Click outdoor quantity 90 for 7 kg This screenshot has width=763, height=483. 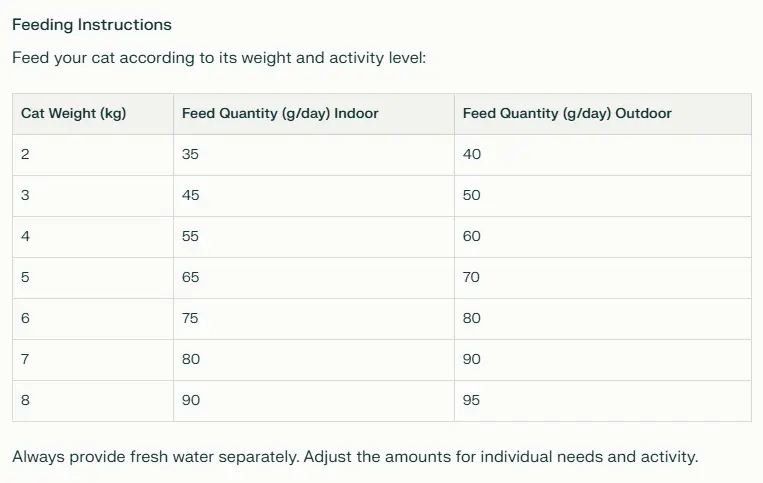tap(603, 359)
